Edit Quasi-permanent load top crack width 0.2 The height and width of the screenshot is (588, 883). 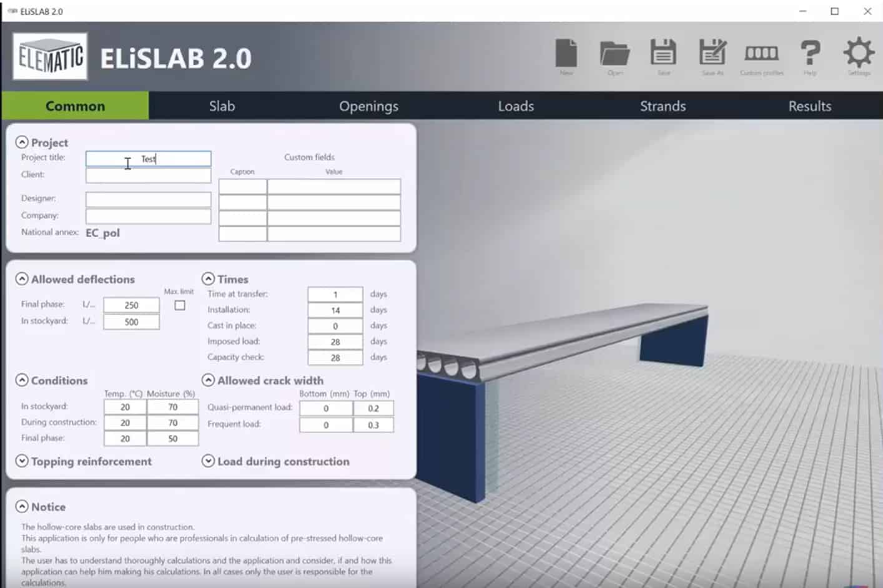pyautogui.click(x=373, y=408)
